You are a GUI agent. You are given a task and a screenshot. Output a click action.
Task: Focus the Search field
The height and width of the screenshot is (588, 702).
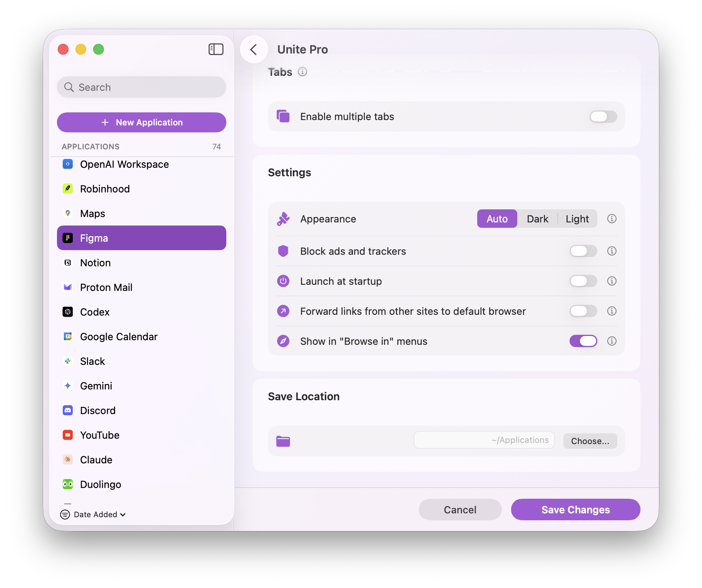[142, 87]
